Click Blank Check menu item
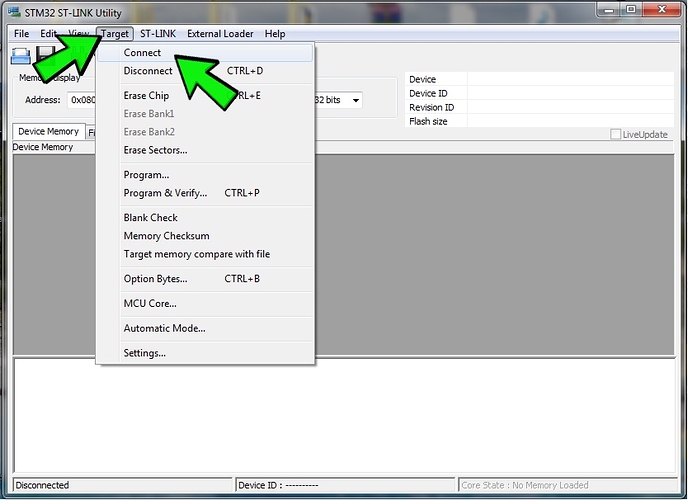The width and height of the screenshot is (688, 500). pos(205,218)
